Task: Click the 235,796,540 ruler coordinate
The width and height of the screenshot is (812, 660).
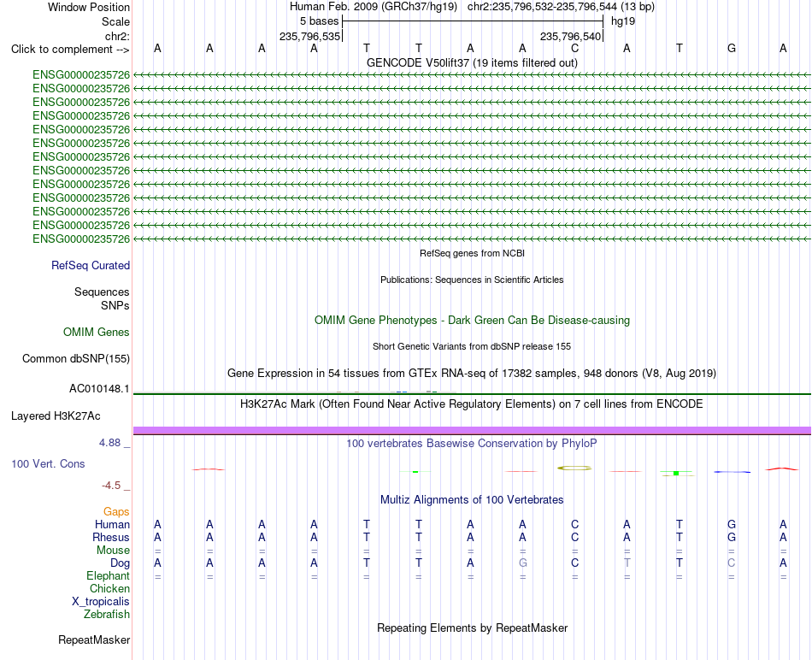Action: click(570, 36)
